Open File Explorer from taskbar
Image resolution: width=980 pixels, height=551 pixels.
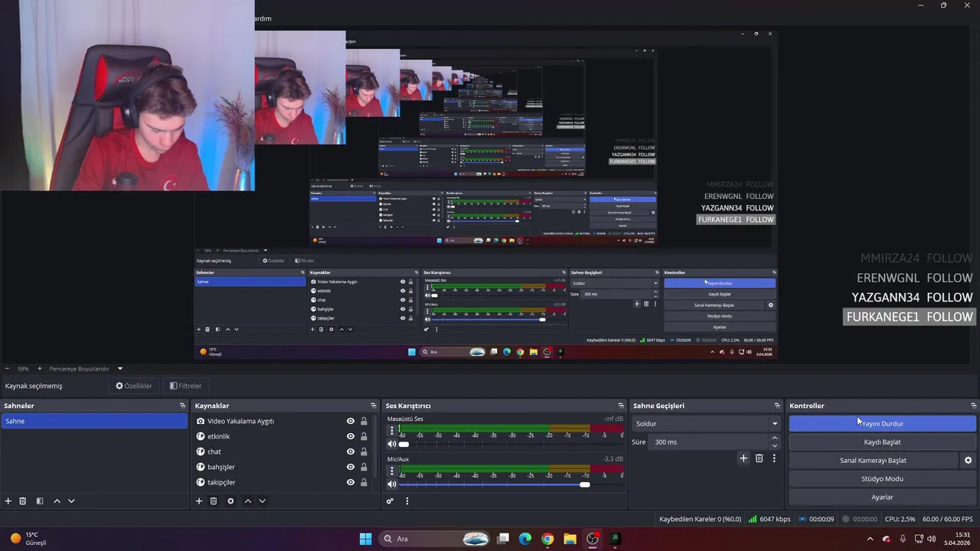pyautogui.click(x=570, y=539)
